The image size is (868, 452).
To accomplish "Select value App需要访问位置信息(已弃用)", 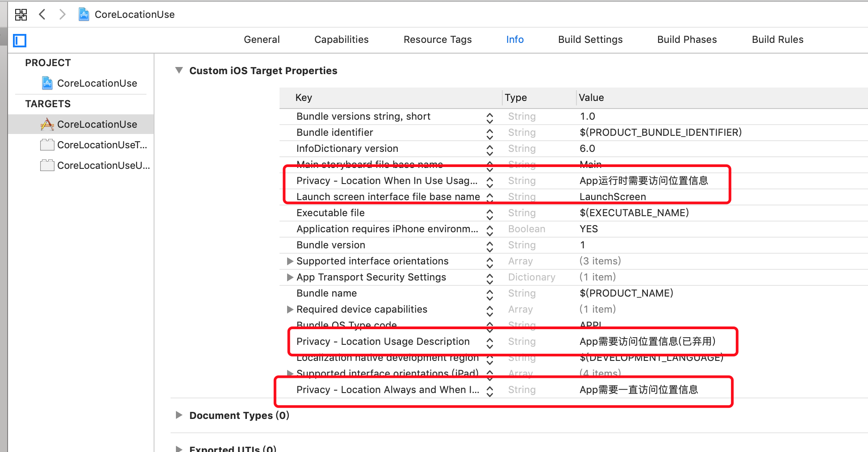I will (647, 341).
